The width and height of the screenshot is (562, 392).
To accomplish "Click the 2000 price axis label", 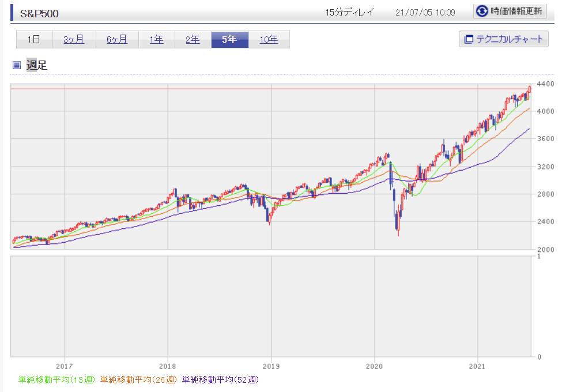I will pyautogui.click(x=545, y=250).
